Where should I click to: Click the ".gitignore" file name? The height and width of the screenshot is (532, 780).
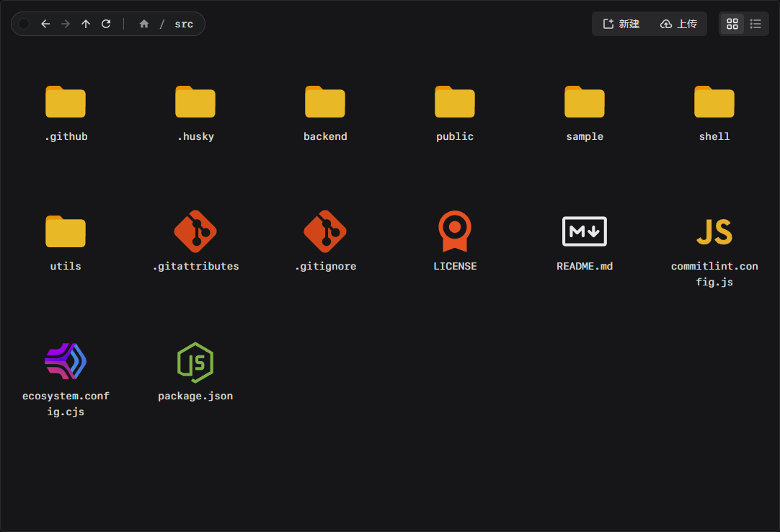pyautogui.click(x=325, y=266)
